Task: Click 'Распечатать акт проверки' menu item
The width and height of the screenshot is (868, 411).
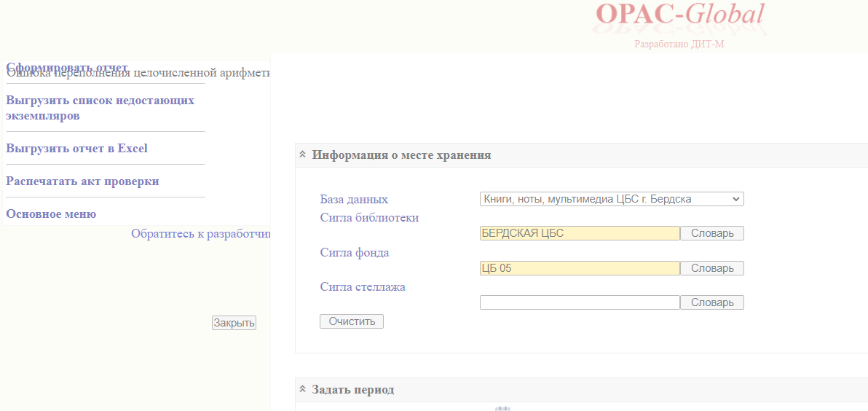Action: (82, 181)
